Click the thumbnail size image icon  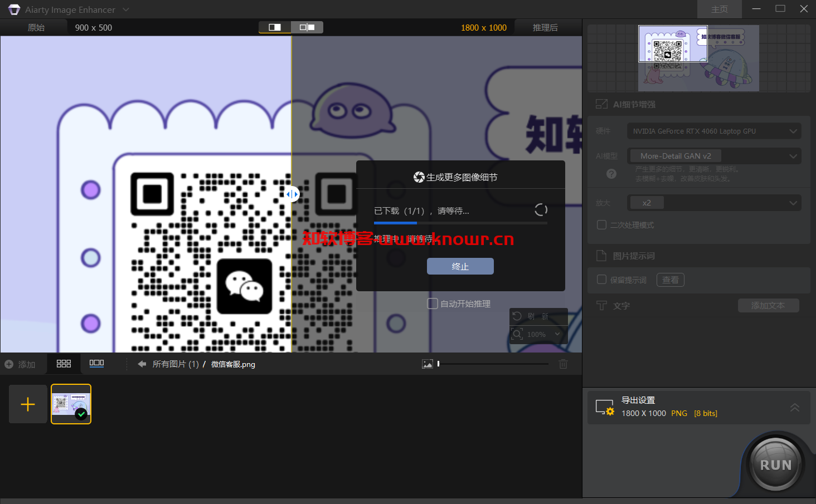[428, 364]
